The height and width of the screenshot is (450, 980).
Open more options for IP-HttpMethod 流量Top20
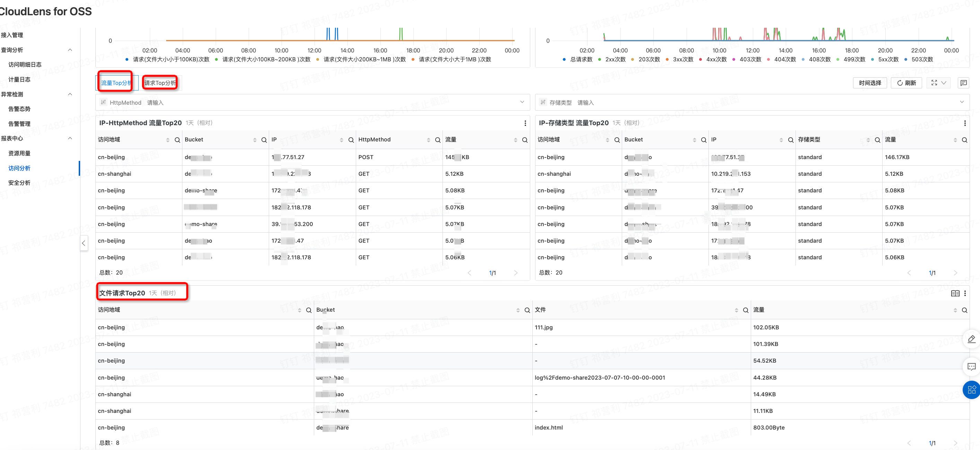525,123
